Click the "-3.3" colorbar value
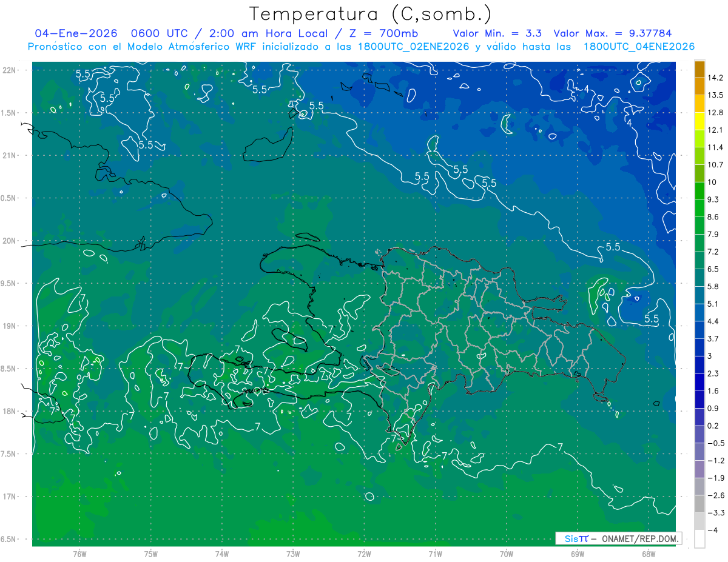The image size is (728, 562). (x=716, y=513)
